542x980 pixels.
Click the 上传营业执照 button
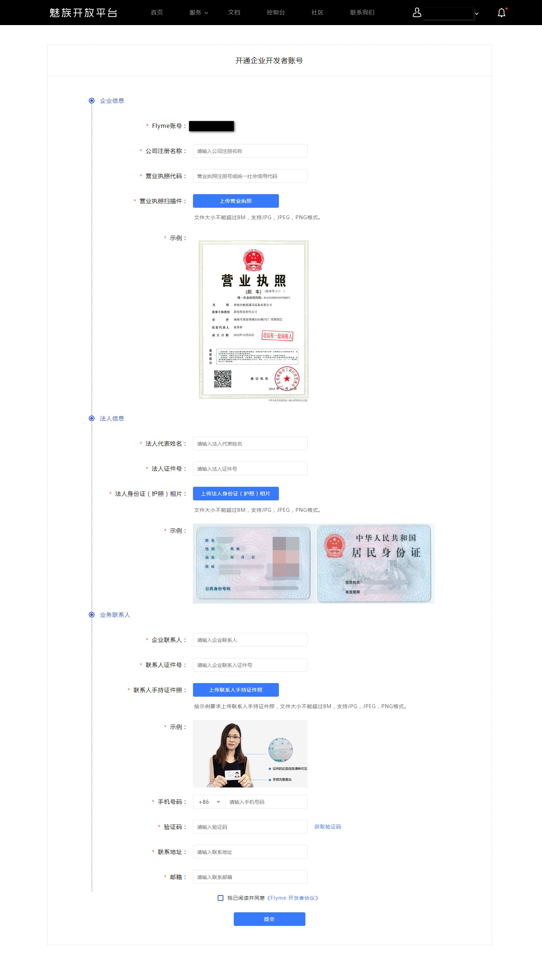(x=236, y=201)
